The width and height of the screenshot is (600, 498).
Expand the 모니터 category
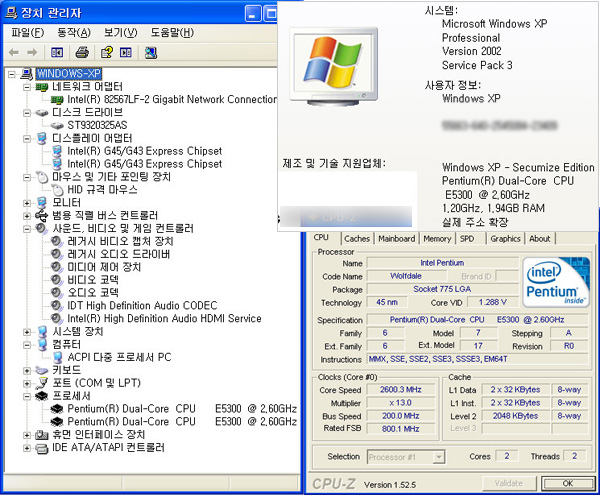click(x=26, y=203)
